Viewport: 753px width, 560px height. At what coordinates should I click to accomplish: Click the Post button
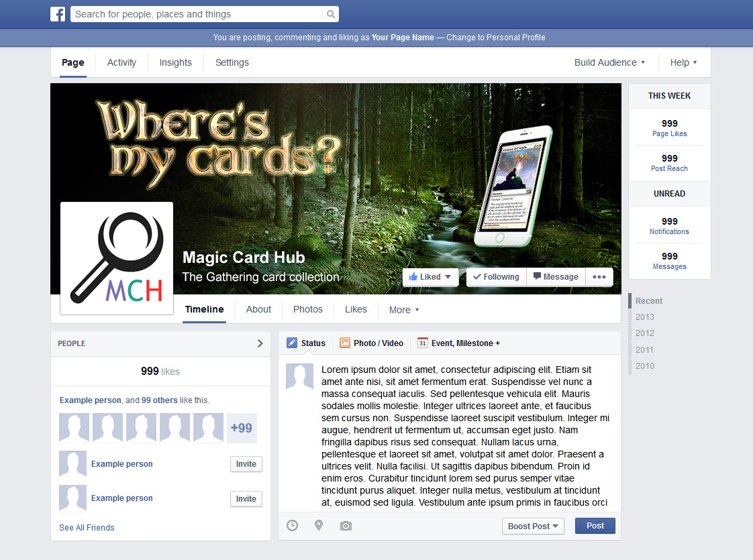tap(595, 526)
